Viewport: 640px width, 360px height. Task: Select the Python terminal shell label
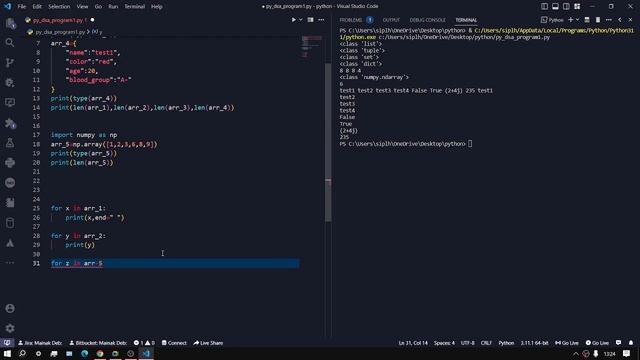(x=552, y=20)
